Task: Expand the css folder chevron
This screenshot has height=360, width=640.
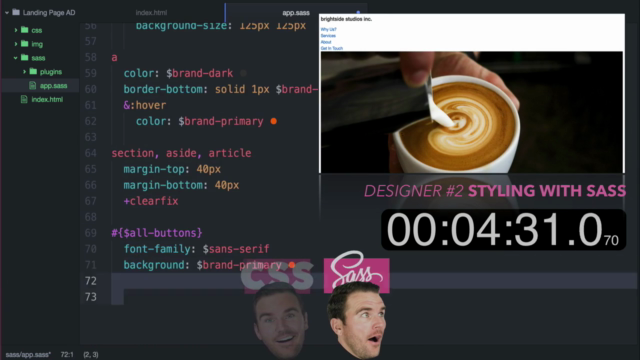Action: coord(16,30)
